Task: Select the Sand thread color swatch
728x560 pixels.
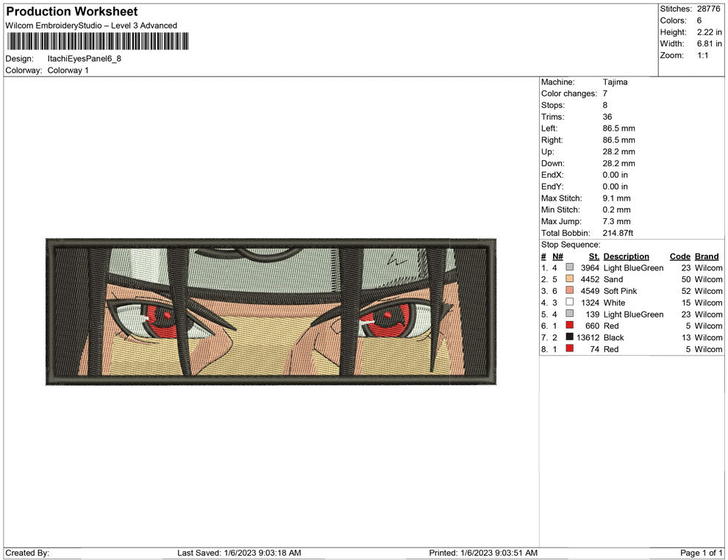Action: (x=569, y=279)
